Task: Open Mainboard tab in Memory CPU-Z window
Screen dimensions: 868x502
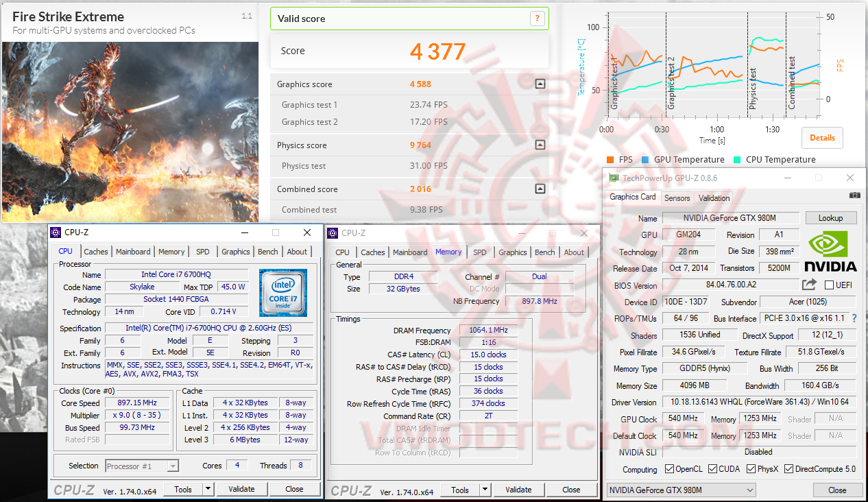Action: (410, 252)
